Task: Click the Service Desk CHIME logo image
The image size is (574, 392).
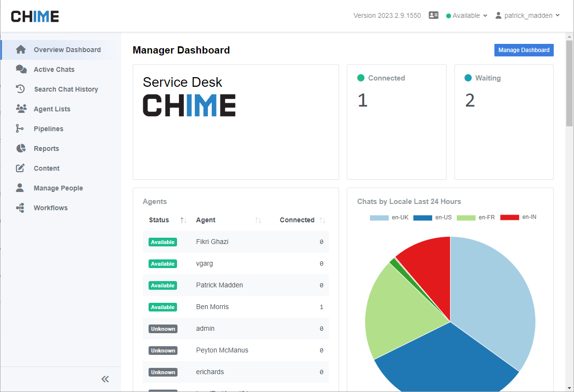Action: click(189, 106)
